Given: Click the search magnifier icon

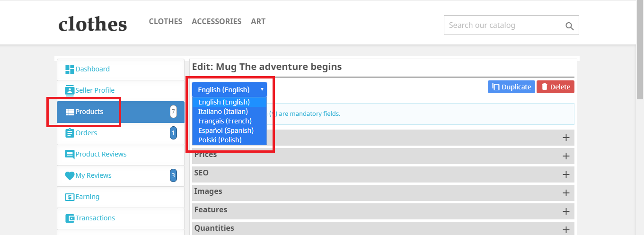Looking at the screenshot, I should pyautogui.click(x=570, y=26).
